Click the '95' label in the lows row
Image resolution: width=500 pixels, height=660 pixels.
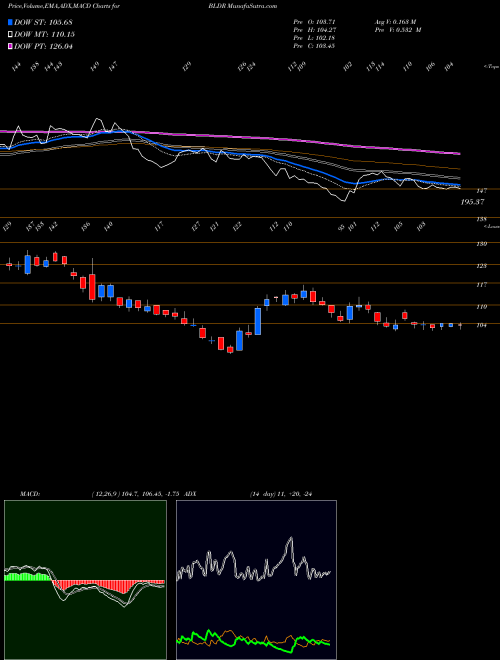point(342,227)
